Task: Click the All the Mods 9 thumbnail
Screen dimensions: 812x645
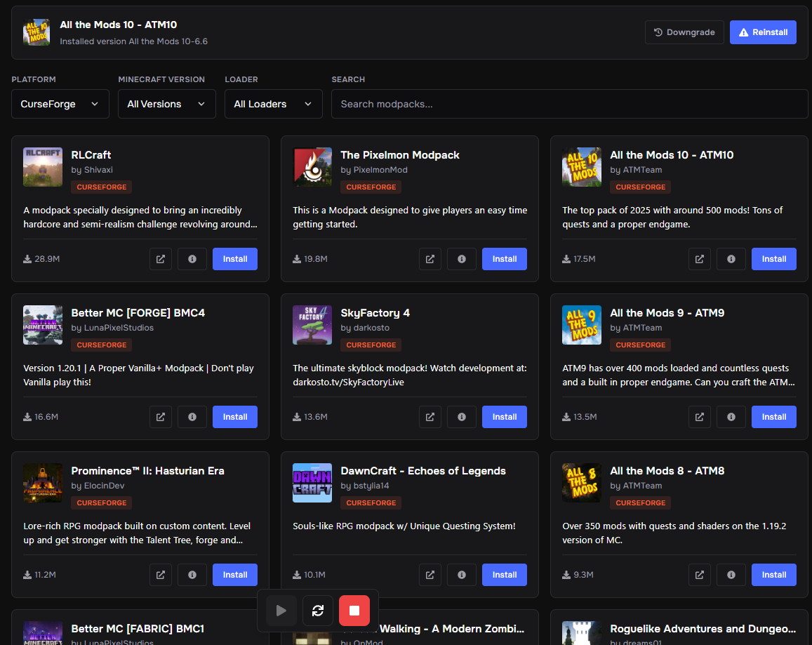Action: coord(582,325)
